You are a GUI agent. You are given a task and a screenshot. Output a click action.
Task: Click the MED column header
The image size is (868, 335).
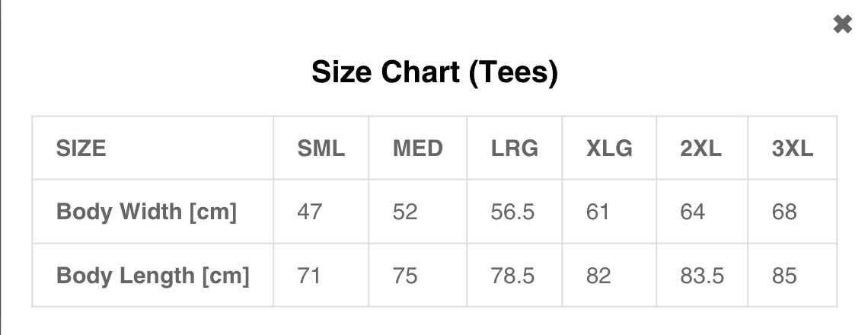[418, 148]
